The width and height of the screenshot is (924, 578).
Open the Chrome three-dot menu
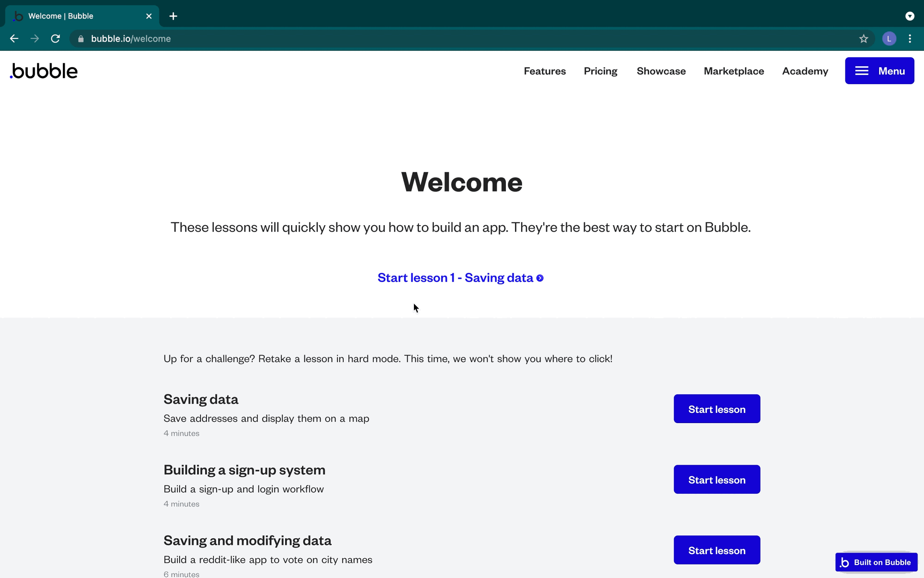click(x=910, y=39)
